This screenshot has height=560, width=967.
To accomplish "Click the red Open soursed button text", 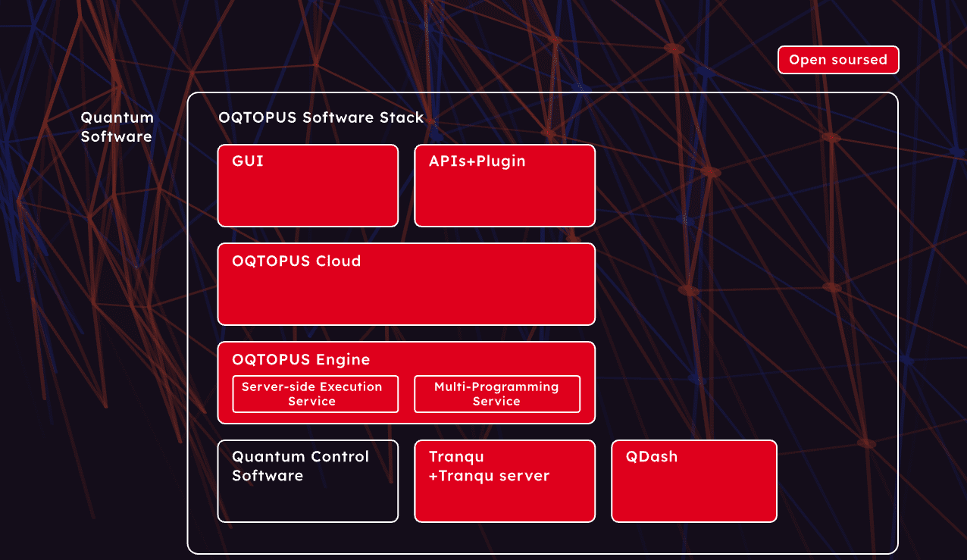I will point(837,59).
